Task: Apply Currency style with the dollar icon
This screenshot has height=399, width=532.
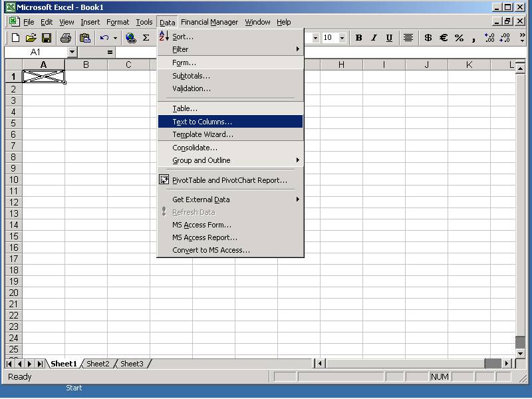Action: 428,38
